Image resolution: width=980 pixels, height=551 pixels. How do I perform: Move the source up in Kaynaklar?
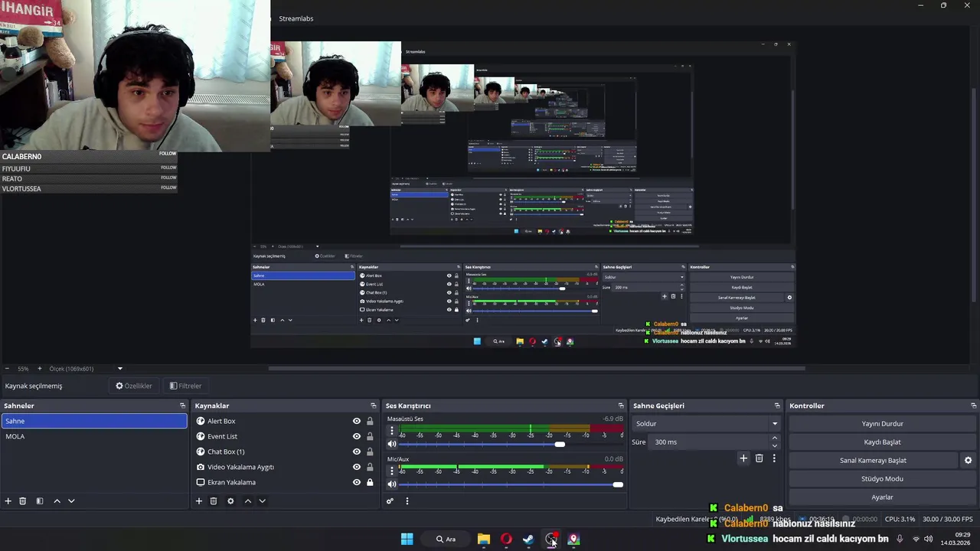(247, 501)
